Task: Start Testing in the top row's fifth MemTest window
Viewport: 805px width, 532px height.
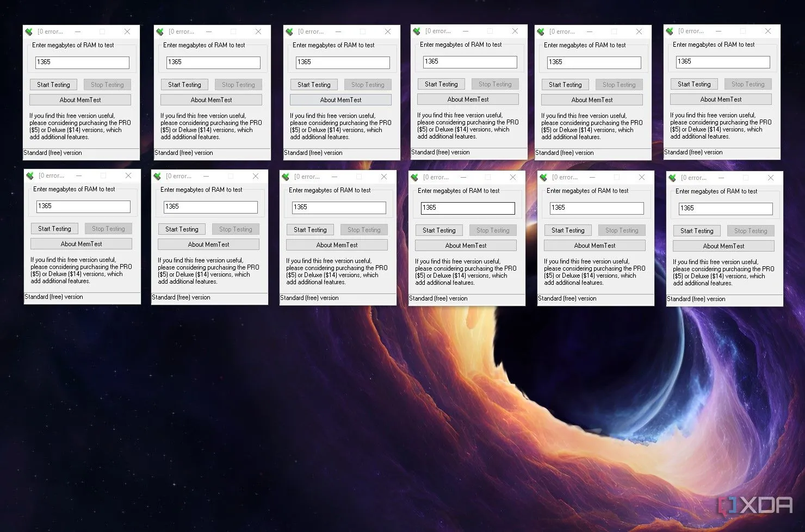Action: [565, 85]
